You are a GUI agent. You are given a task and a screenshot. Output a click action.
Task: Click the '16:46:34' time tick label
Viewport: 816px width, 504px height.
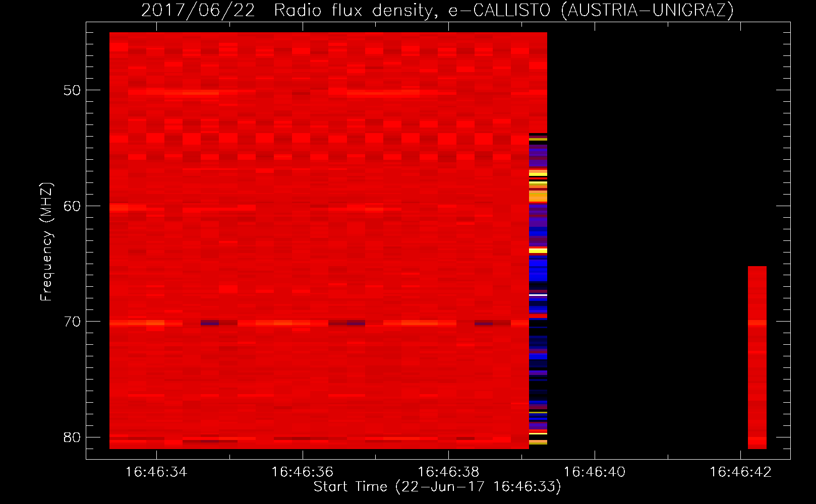pos(156,472)
